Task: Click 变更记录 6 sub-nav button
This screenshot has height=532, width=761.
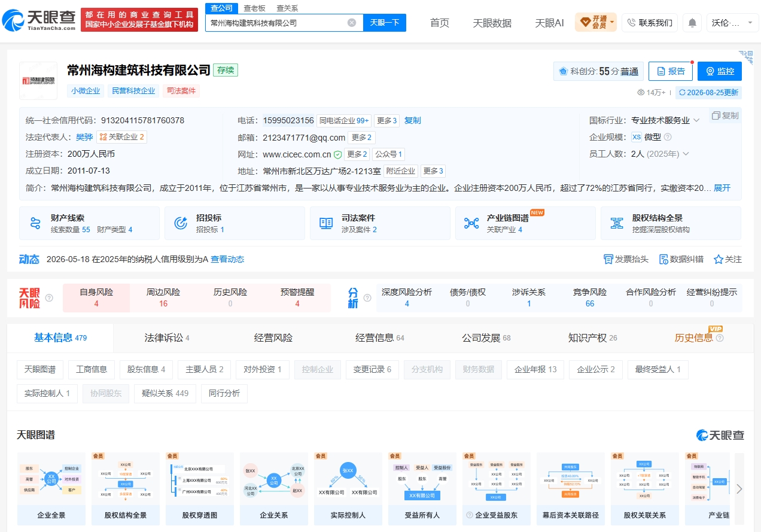Action: (x=373, y=369)
